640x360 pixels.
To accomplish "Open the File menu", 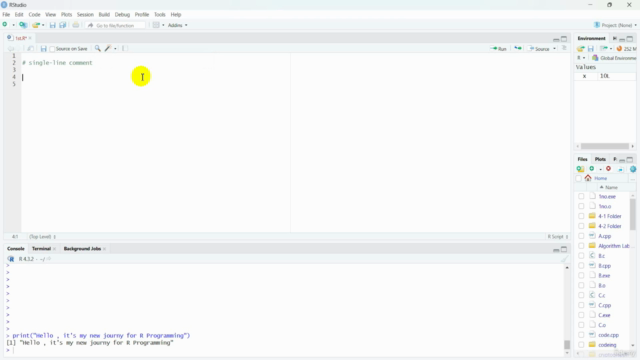I will pyautogui.click(x=6, y=15).
